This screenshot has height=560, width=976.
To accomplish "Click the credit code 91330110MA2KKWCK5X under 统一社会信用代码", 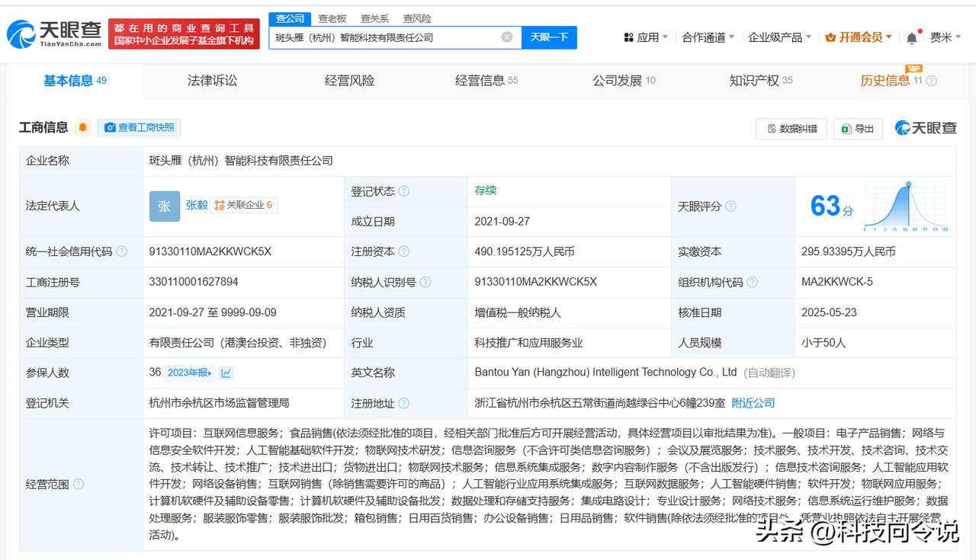I will point(210,251).
